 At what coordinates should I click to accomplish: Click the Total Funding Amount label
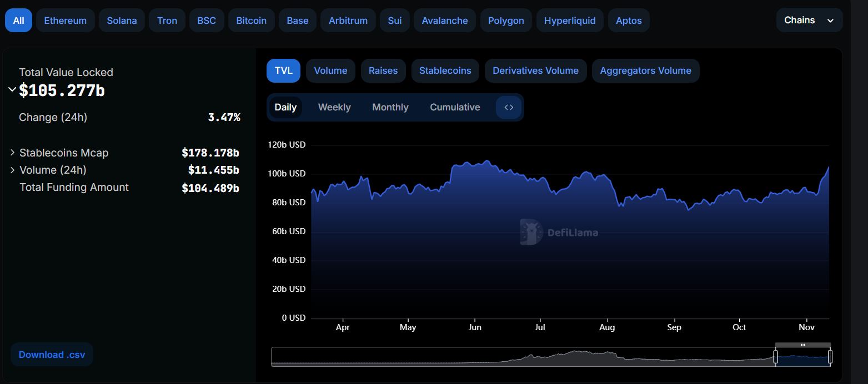point(74,187)
